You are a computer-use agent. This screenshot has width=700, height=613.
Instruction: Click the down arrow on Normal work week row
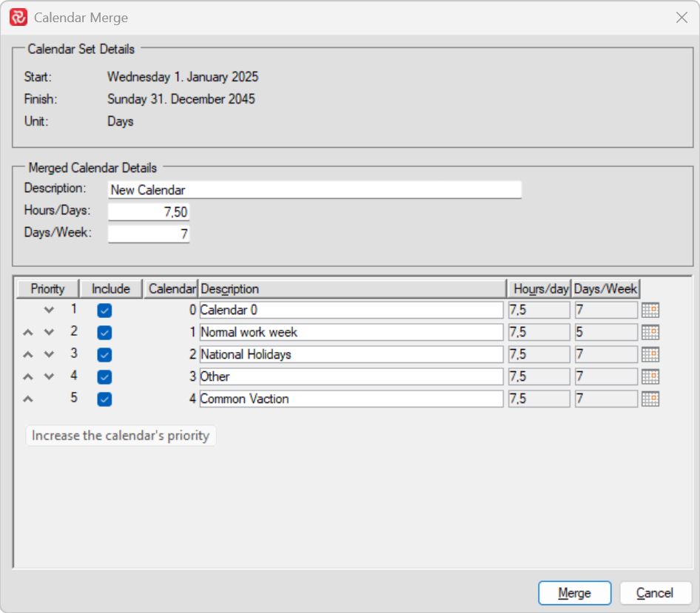pyautogui.click(x=48, y=332)
